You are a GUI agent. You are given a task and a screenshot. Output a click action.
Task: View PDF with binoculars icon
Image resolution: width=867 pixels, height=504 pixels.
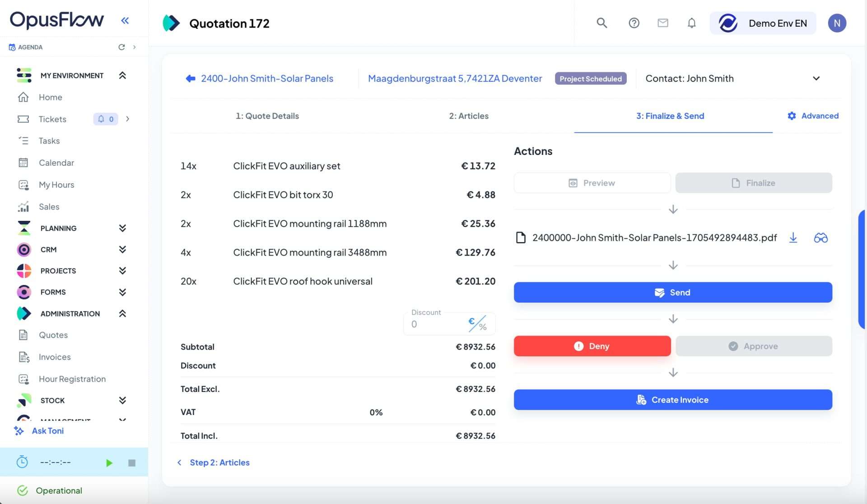pyautogui.click(x=820, y=238)
